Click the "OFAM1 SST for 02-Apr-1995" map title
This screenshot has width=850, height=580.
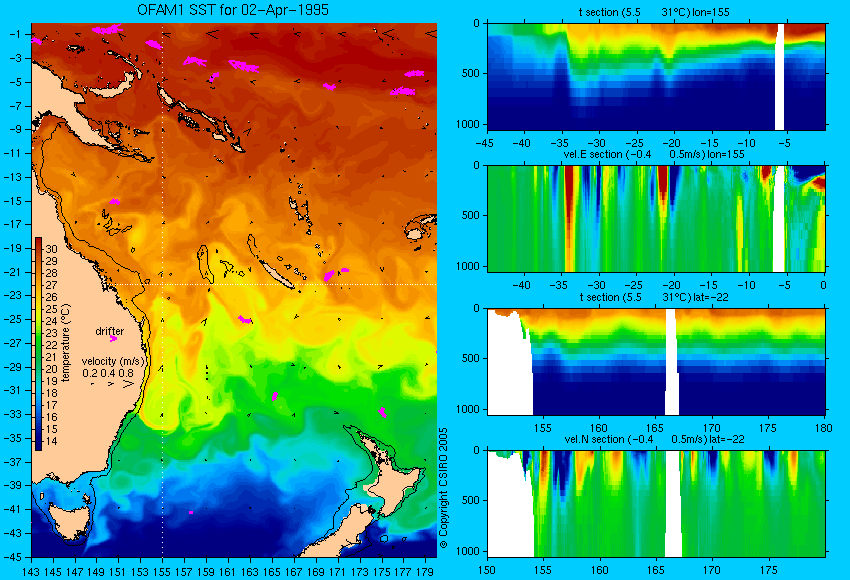click(x=233, y=10)
